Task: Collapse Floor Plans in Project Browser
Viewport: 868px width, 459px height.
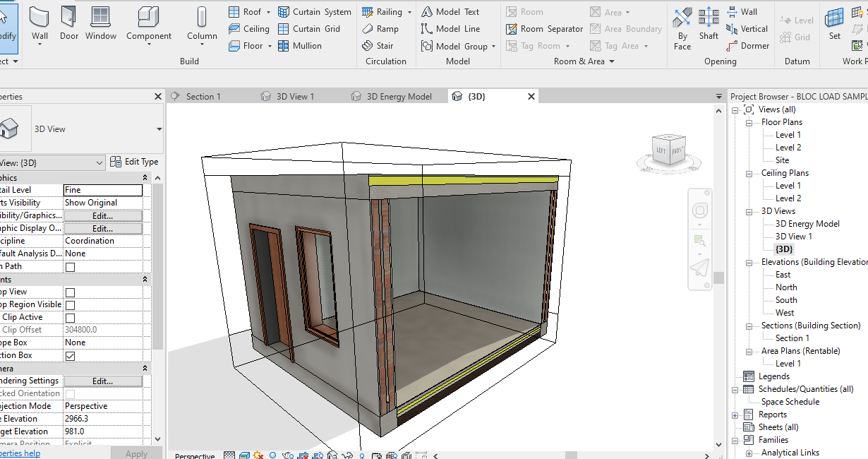Action: point(749,121)
